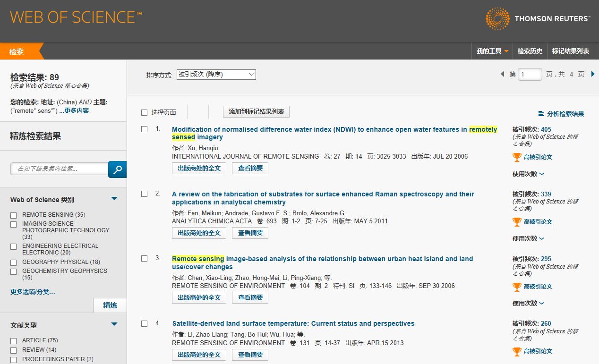Screen dimensions: 599x364
Task: Click 查看摘要 for result 3
Action: pos(250,297)
